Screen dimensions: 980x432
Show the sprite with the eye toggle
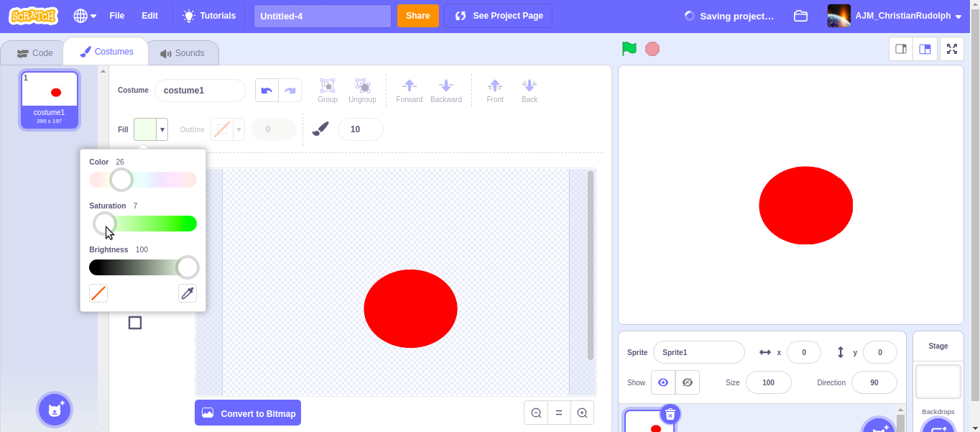pos(662,382)
